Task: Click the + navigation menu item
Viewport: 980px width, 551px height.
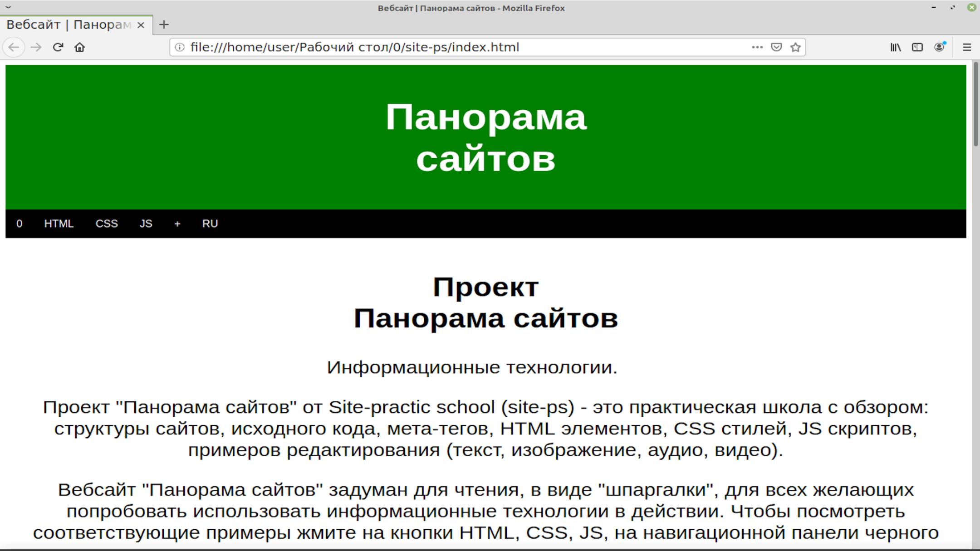Action: coord(177,224)
